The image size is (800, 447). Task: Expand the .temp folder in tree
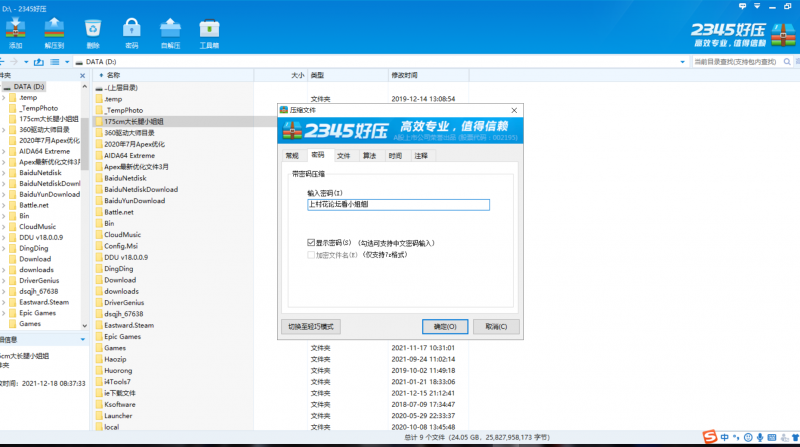(x=4, y=97)
